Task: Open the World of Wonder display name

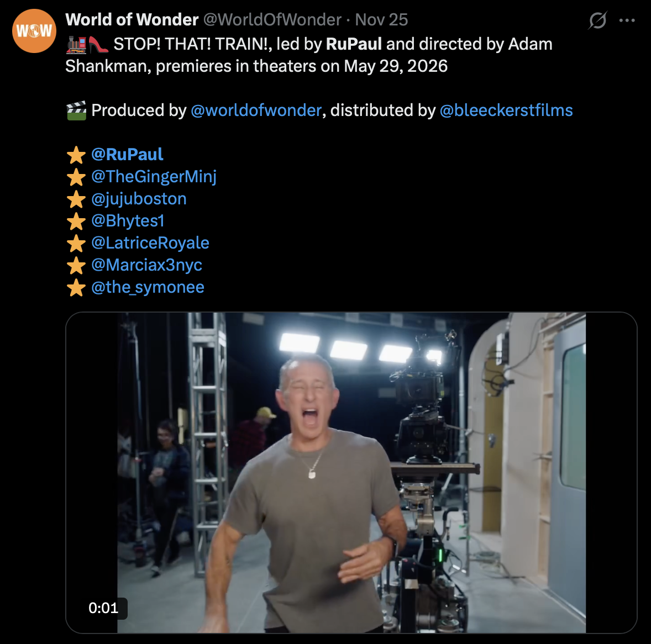Action: point(132,19)
